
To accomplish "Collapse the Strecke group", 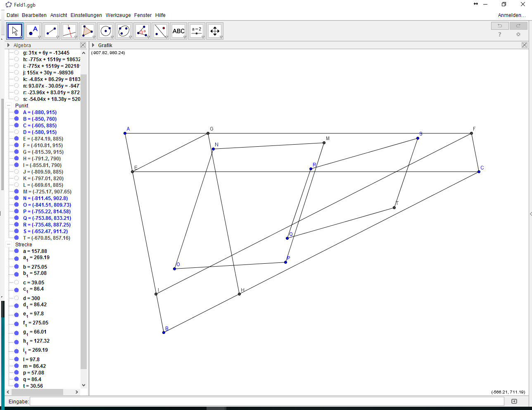I will [x=9, y=245].
